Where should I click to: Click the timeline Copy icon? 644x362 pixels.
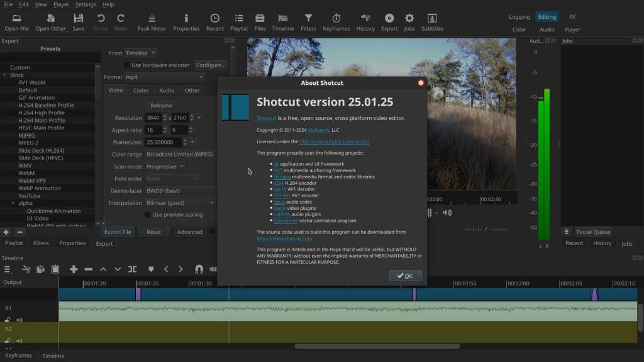point(40,269)
